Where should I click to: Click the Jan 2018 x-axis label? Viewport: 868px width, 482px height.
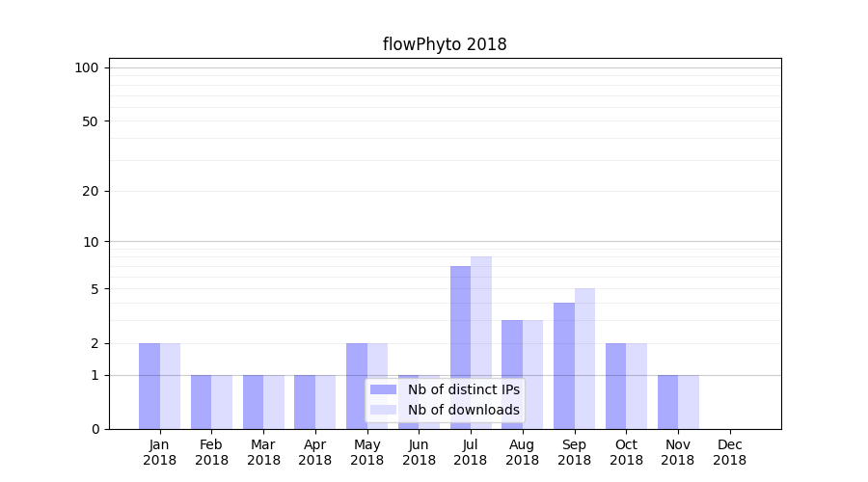[160, 452]
